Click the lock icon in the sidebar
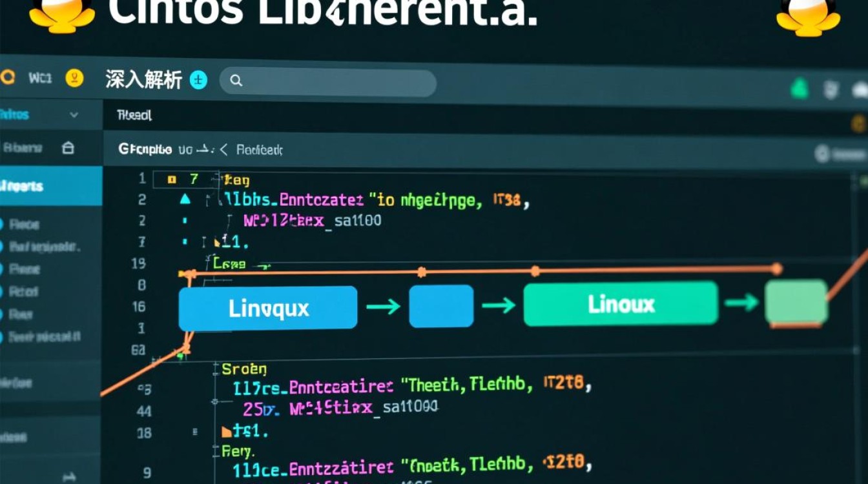 pyautogui.click(x=68, y=148)
